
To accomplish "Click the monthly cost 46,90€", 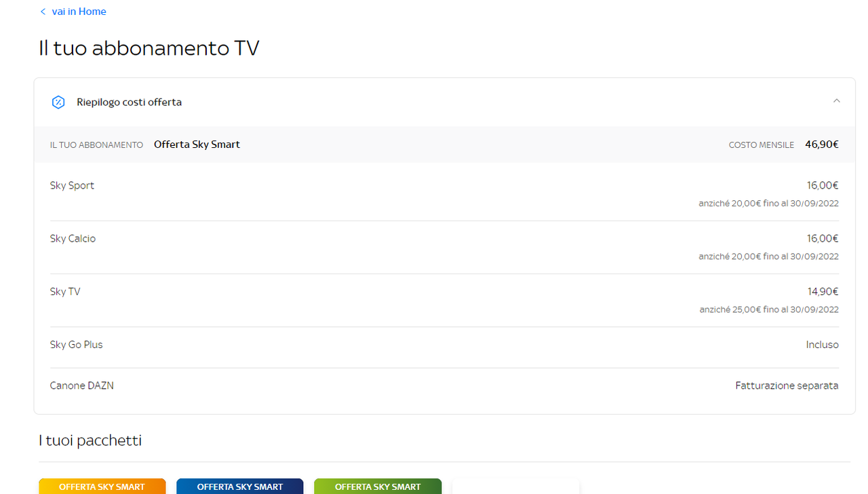I will (822, 145).
